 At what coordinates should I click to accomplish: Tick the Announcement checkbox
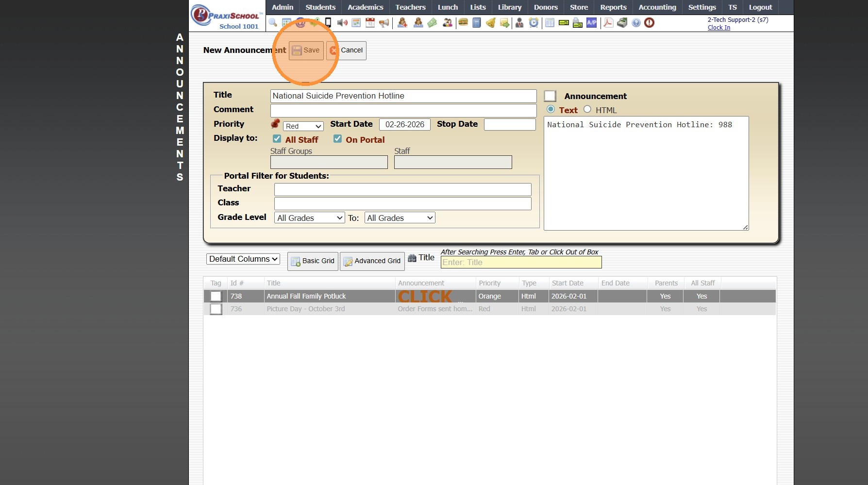click(550, 96)
